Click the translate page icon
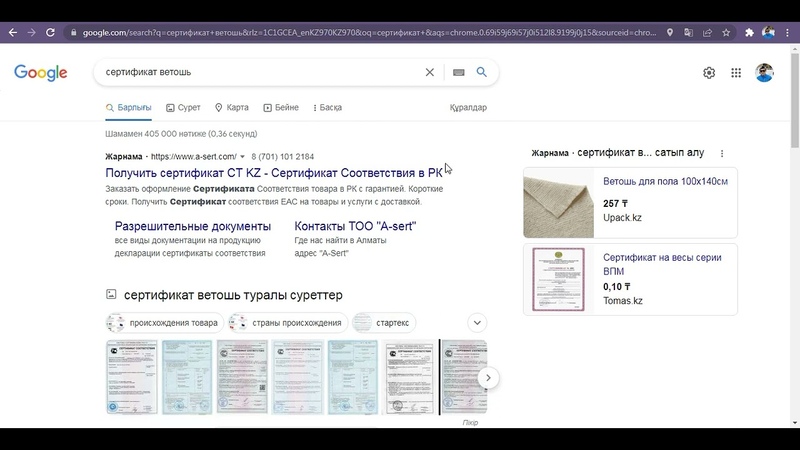This screenshot has height=450, width=800. (688, 33)
